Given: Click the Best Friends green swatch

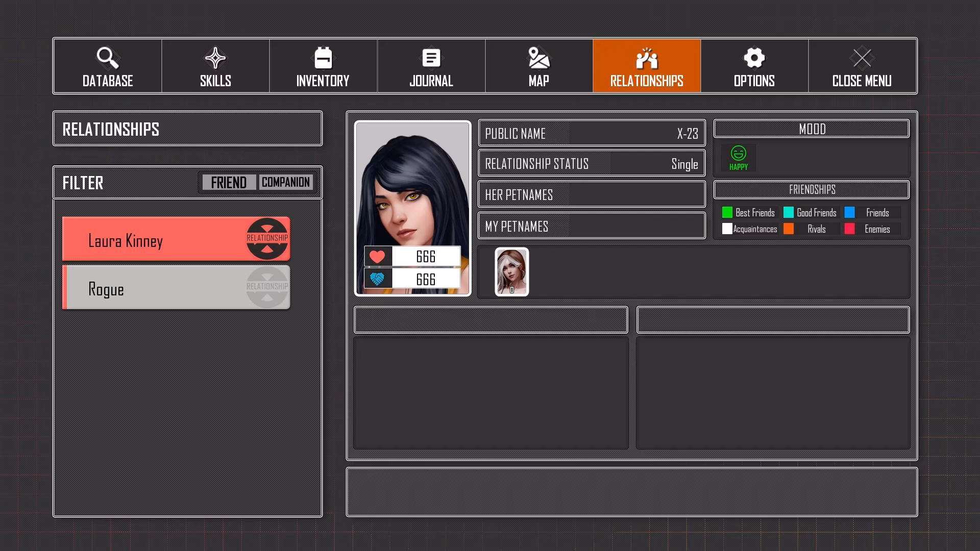Looking at the screenshot, I should tap(727, 212).
